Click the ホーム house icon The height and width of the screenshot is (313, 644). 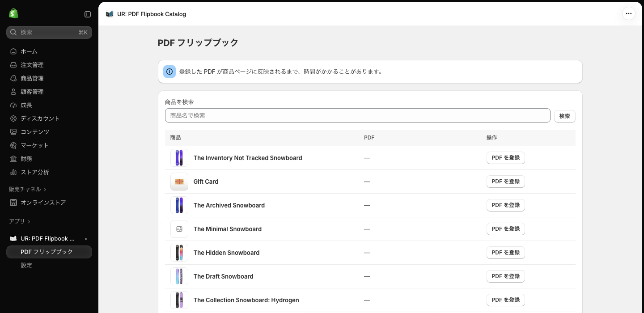coord(13,51)
